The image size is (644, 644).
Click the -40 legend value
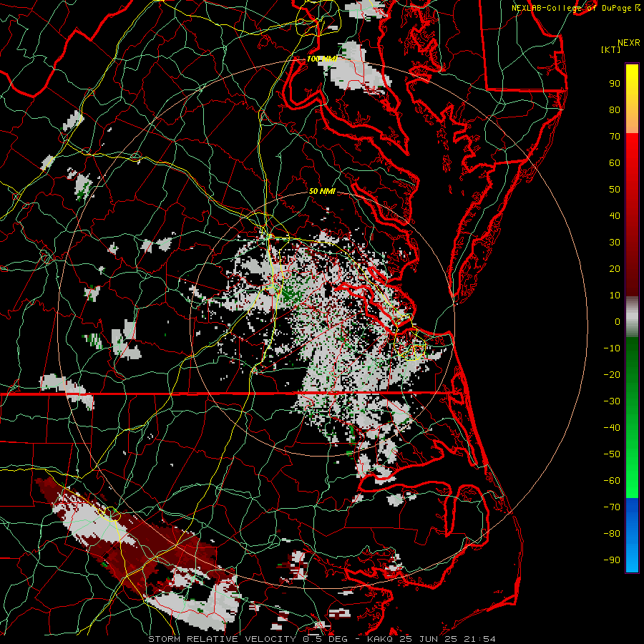pos(612,428)
